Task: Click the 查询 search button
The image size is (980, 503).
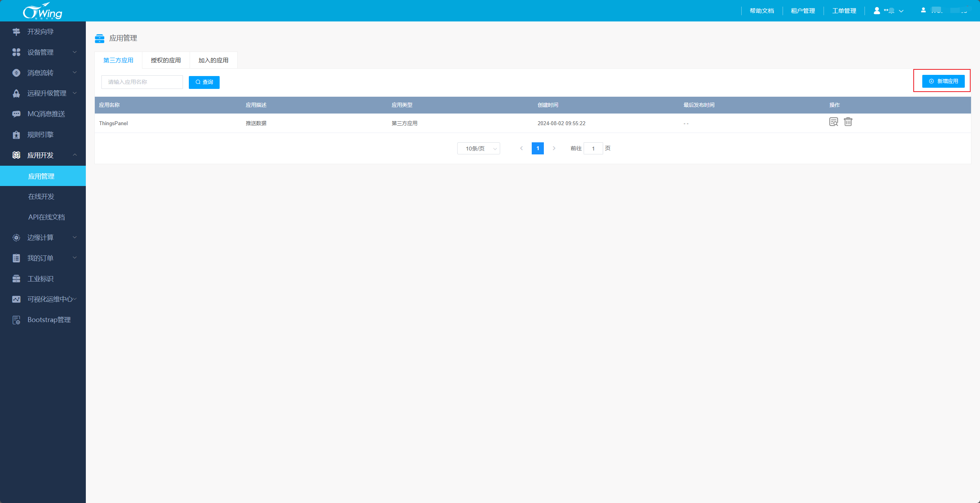Action: (204, 82)
